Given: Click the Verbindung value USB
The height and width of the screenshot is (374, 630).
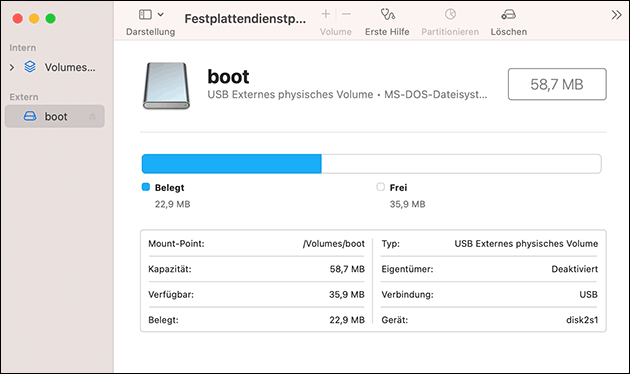Looking at the screenshot, I should 589,294.
